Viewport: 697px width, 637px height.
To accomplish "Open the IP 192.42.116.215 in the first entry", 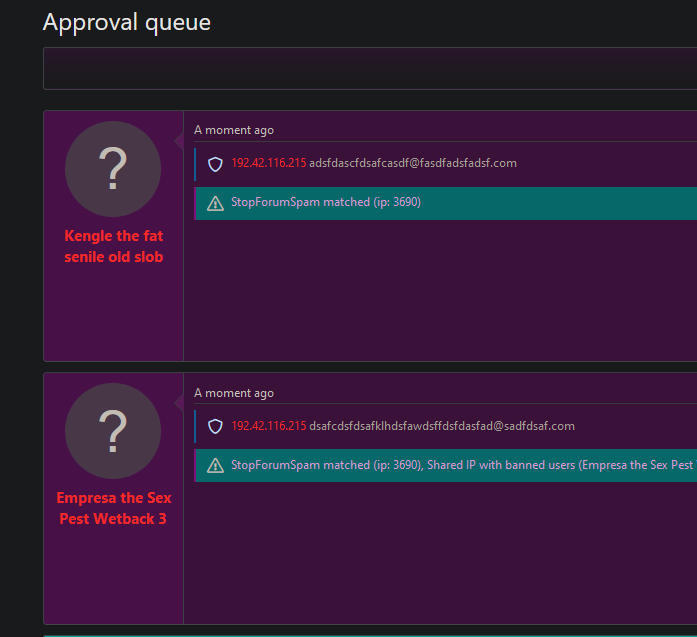I will click(268, 163).
